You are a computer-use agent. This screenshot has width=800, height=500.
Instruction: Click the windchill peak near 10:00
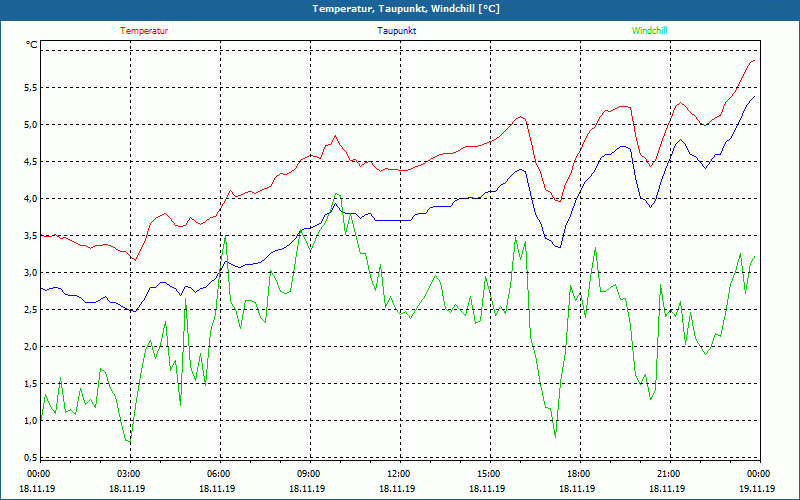[336, 193]
